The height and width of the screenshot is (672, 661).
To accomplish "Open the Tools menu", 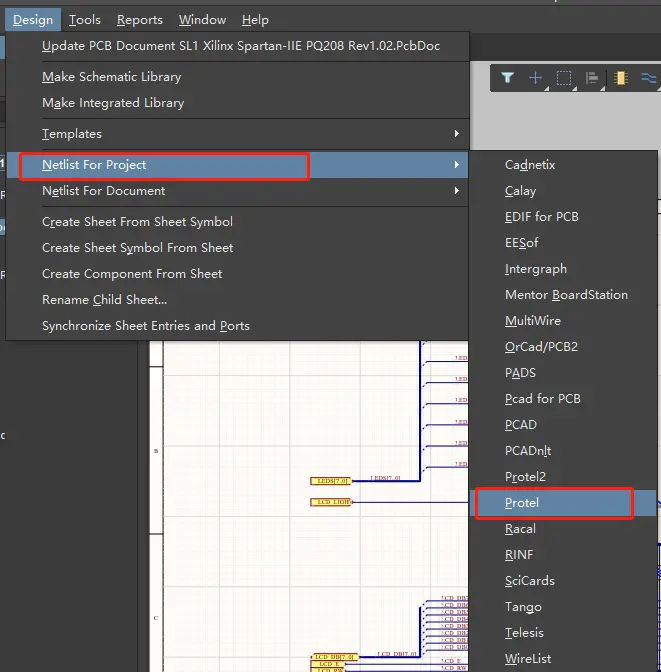I will click(x=85, y=20).
